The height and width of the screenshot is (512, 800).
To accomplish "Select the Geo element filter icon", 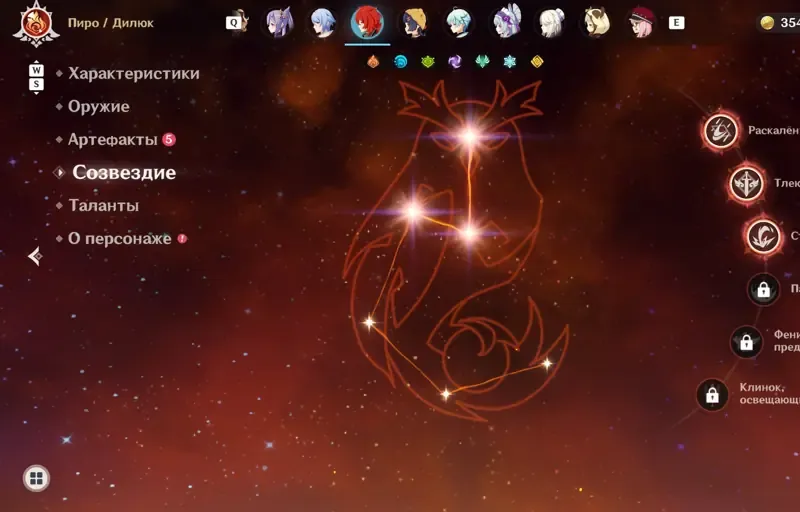I will click(x=537, y=62).
